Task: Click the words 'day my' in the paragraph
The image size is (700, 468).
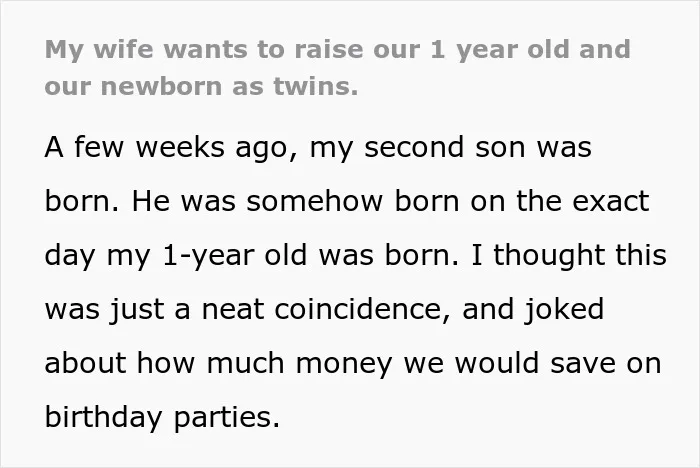Action: 98,256
